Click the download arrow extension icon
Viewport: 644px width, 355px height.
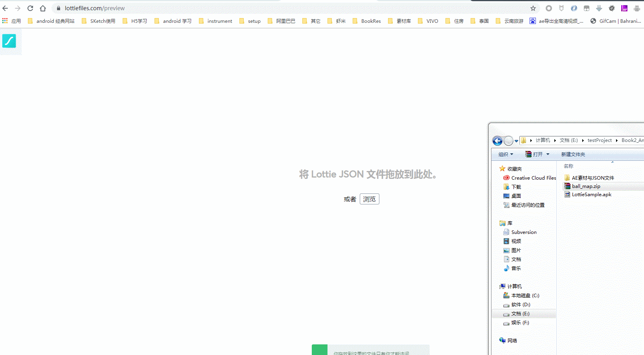599,8
